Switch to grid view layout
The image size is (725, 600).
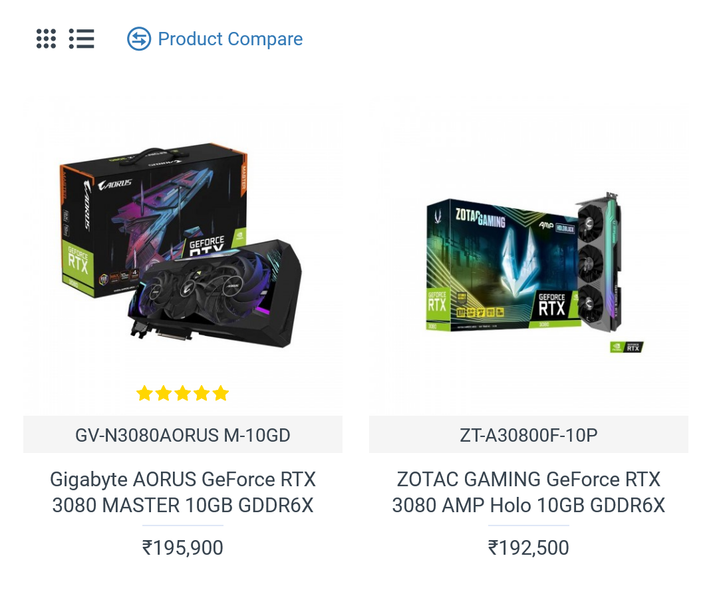coord(46,39)
